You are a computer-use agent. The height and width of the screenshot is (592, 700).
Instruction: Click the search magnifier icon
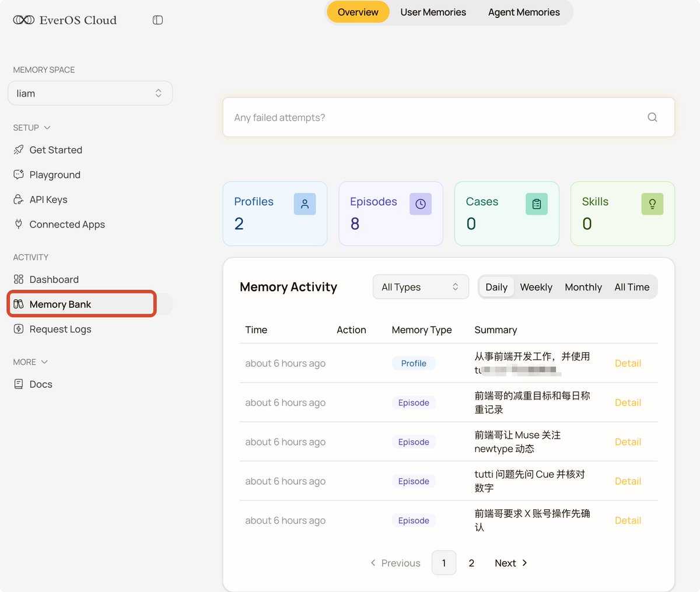(x=652, y=117)
